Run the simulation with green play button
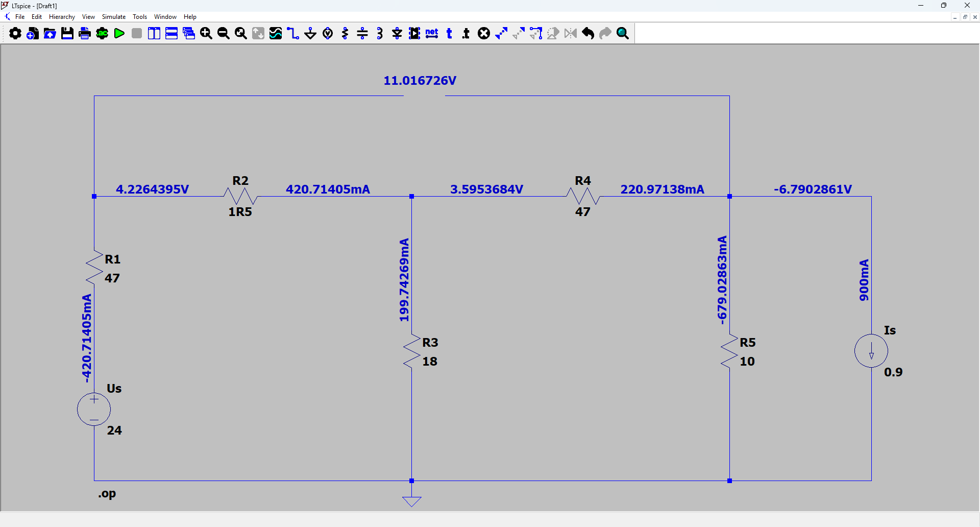This screenshot has width=980, height=527. [x=119, y=34]
